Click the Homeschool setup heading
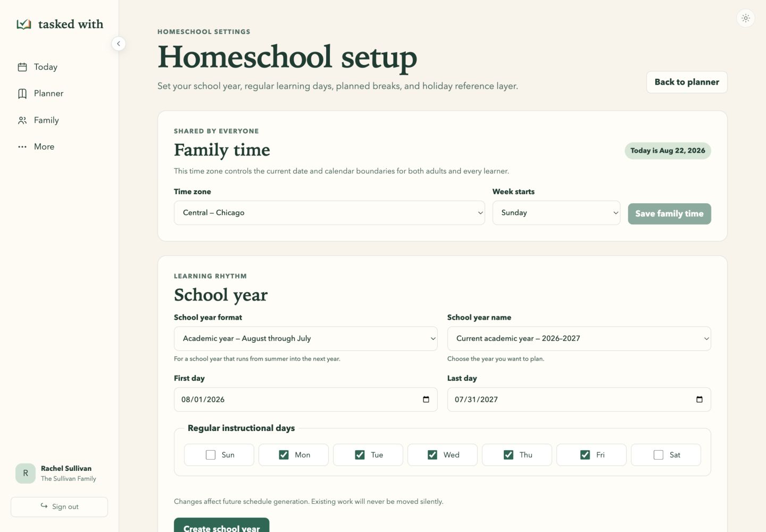The image size is (766, 532). [287, 57]
